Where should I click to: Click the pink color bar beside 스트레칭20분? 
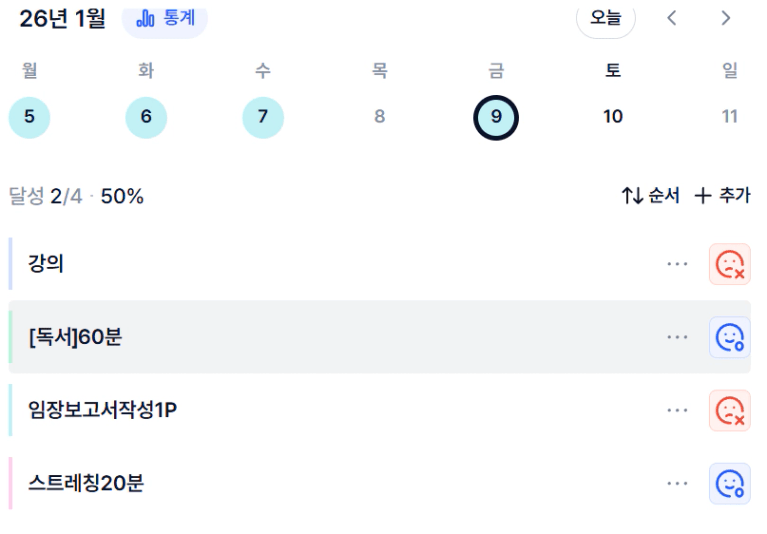coord(10,484)
